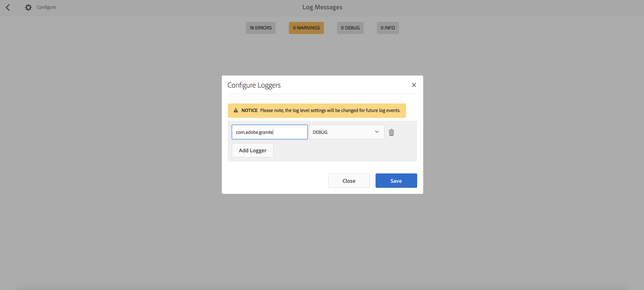The width and height of the screenshot is (644, 290).
Task: Toggle the 18 ERRORS filter
Action: point(261,28)
